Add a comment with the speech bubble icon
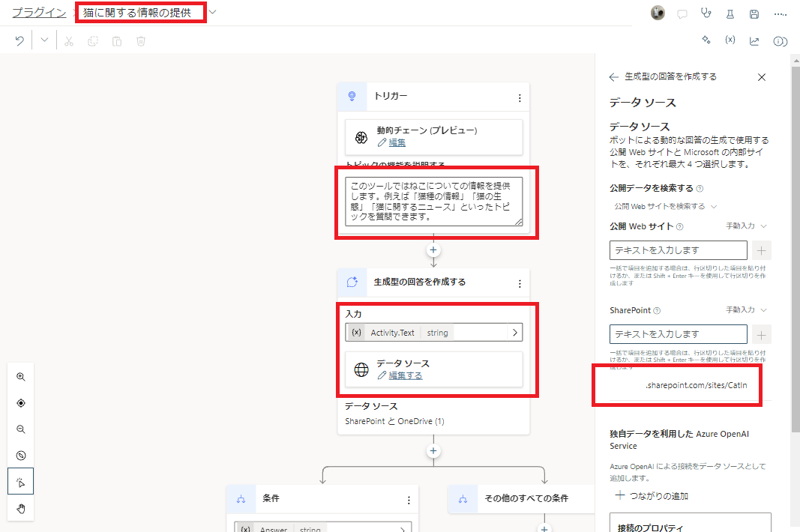Viewport: 800px width, 532px height. pos(682,13)
